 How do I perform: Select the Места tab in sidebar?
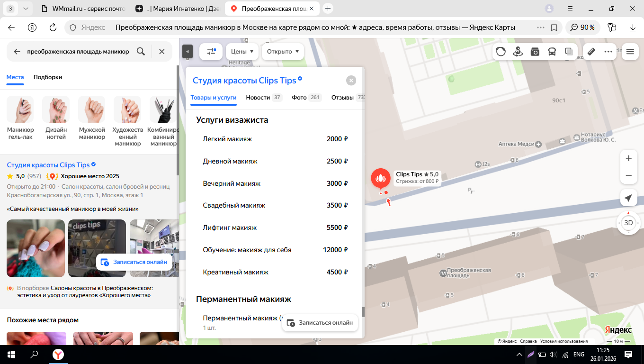point(15,77)
